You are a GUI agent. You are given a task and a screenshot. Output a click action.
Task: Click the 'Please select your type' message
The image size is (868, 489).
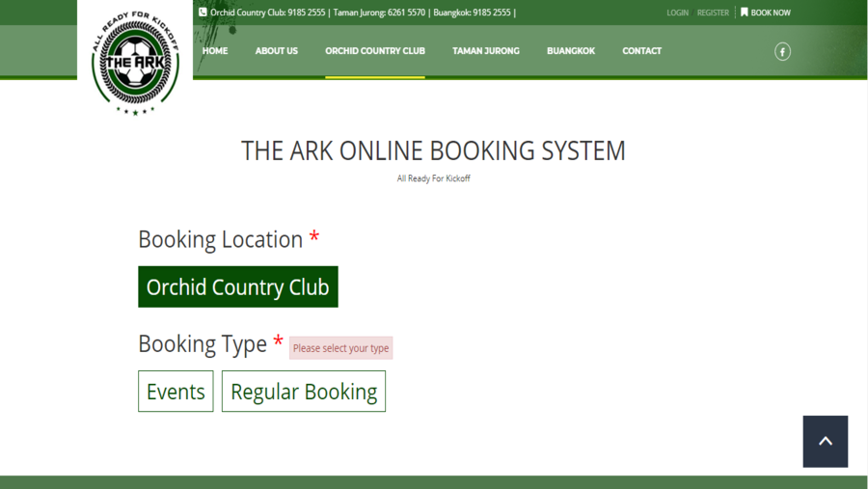click(x=341, y=348)
